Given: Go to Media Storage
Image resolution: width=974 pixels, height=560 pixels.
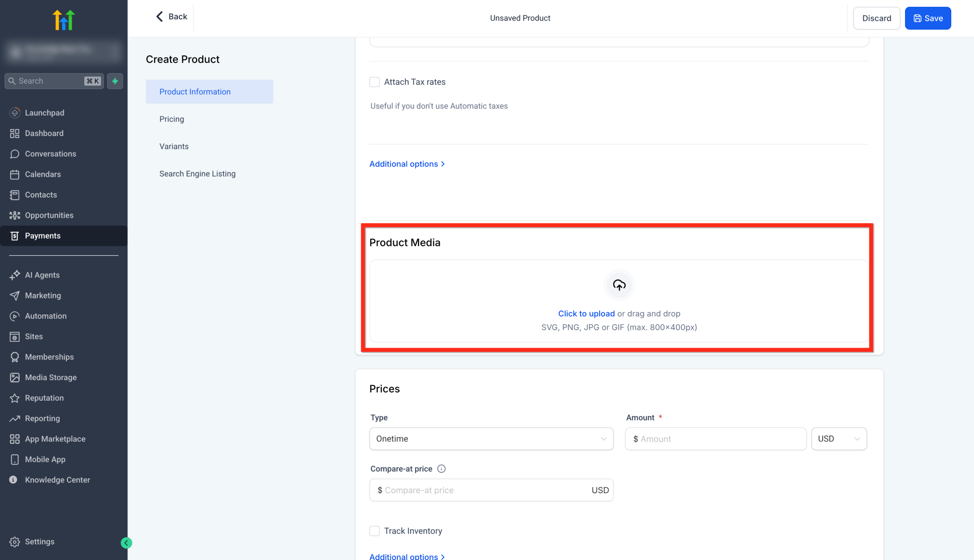Looking at the screenshot, I should click(x=51, y=377).
